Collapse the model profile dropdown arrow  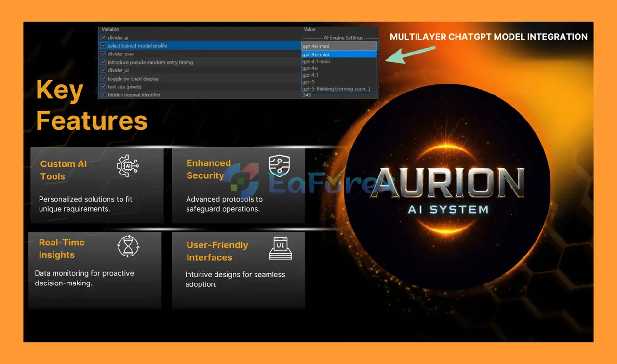(x=374, y=46)
